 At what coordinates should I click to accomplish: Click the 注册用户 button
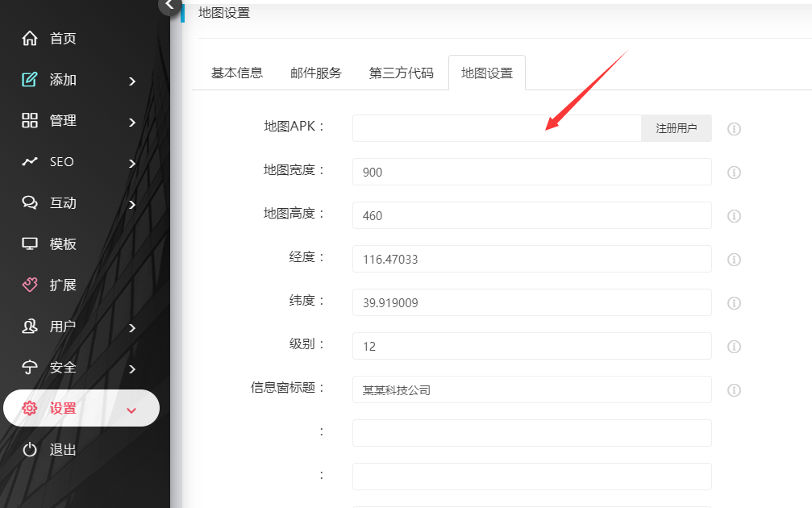pyautogui.click(x=676, y=128)
